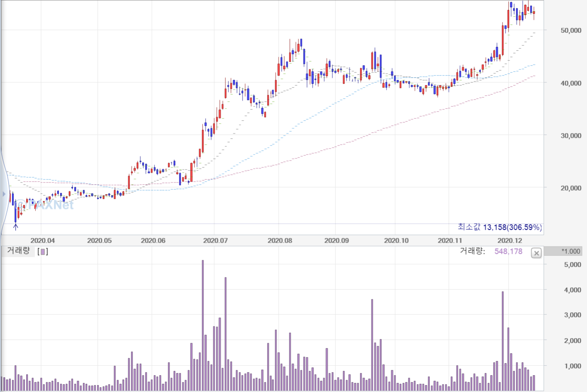The image size is (587, 392).
Task: Click the minimum price arrow marker
Action: point(16,227)
